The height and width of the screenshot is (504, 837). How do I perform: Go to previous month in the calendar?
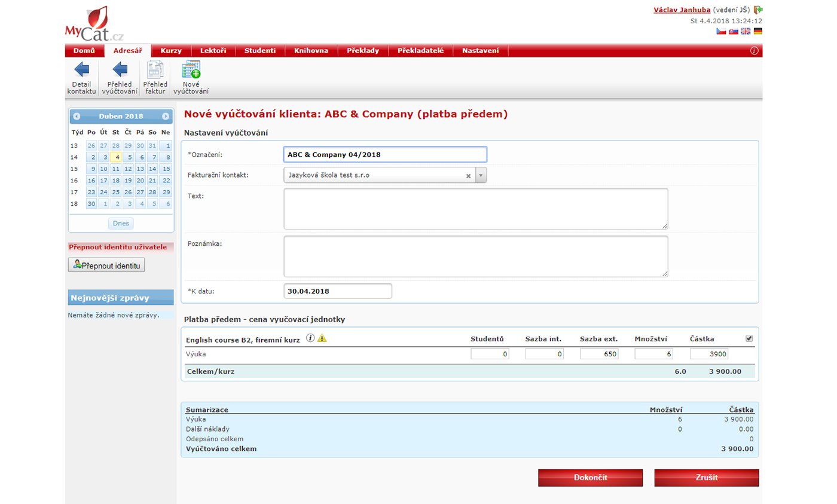tap(77, 116)
